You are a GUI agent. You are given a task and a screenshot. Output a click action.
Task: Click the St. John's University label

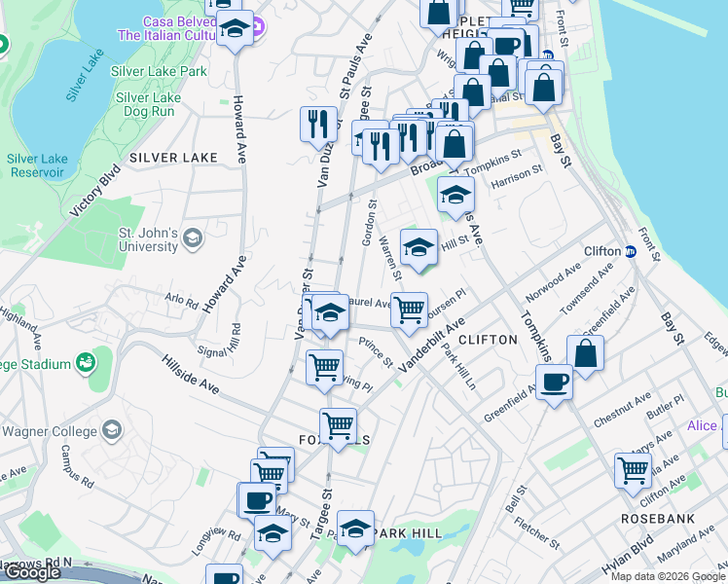[148, 239]
